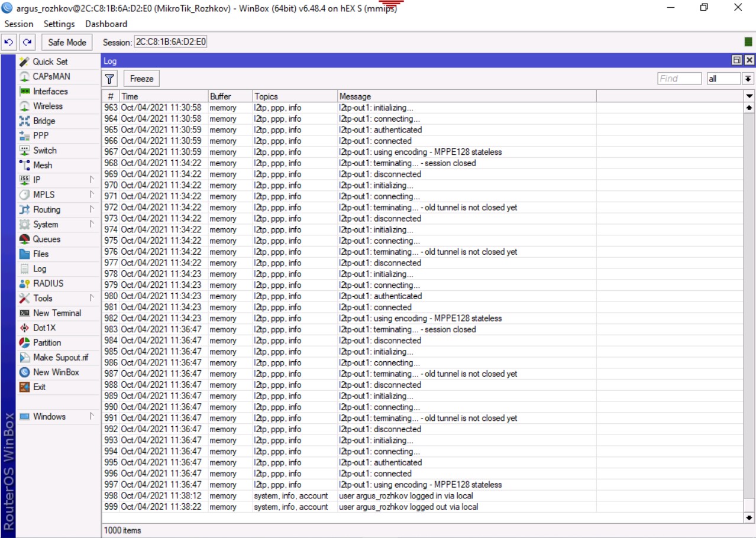Click the Exit icon
The width and height of the screenshot is (756, 538).
24,387
